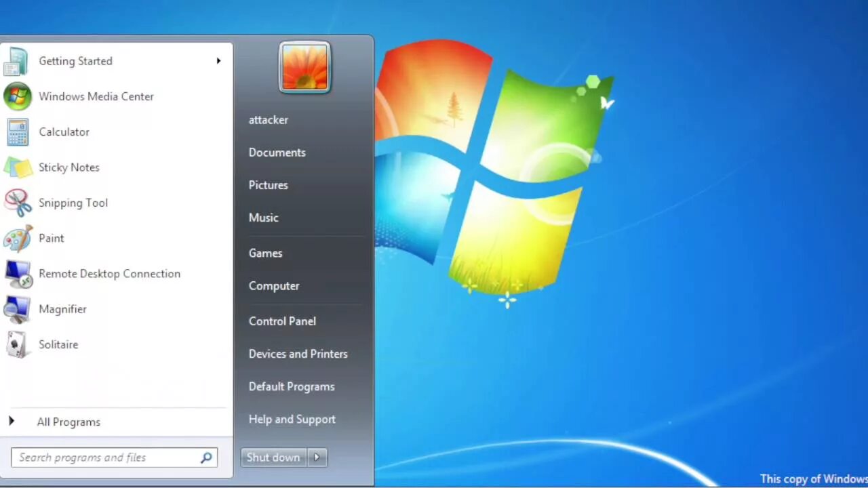Click the Snipping Tool text label

coord(73,203)
